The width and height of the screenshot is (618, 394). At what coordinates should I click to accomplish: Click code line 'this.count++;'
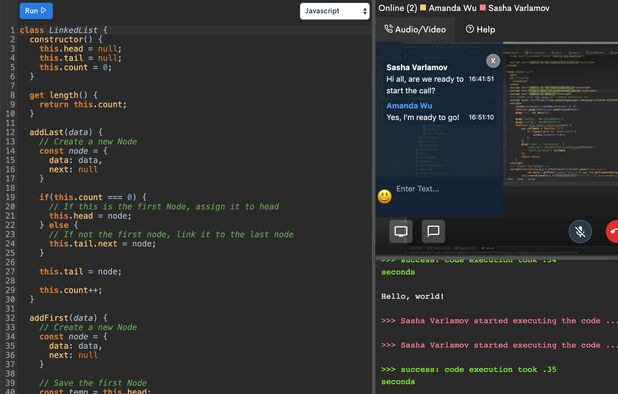pos(71,290)
